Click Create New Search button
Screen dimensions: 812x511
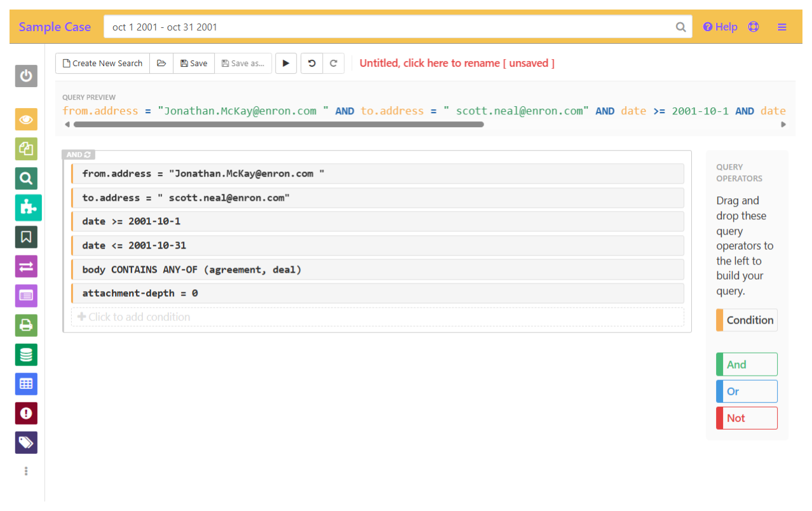pyautogui.click(x=102, y=64)
